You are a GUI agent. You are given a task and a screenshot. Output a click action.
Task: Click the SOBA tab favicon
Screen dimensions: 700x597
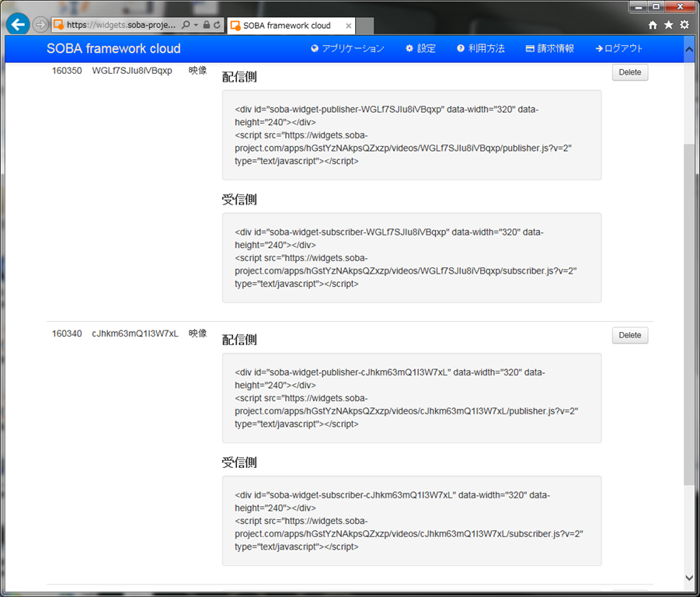(x=235, y=26)
